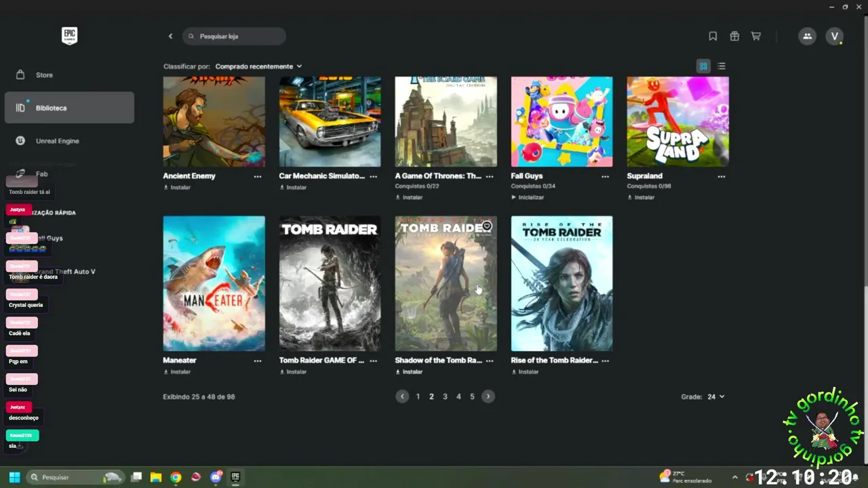Open the shopping cart icon
This screenshot has height=488, width=868.
click(x=756, y=36)
